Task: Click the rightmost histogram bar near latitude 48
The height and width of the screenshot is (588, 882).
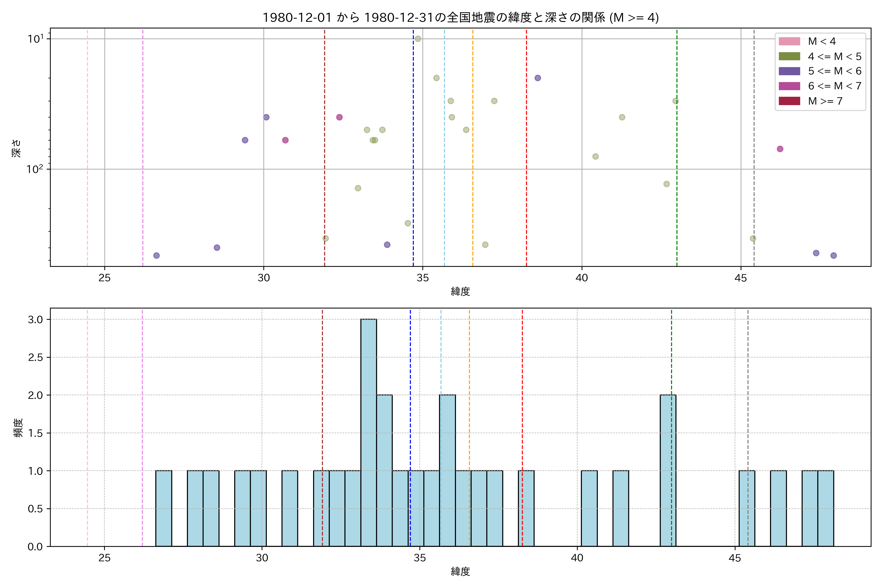Action: tap(826, 508)
